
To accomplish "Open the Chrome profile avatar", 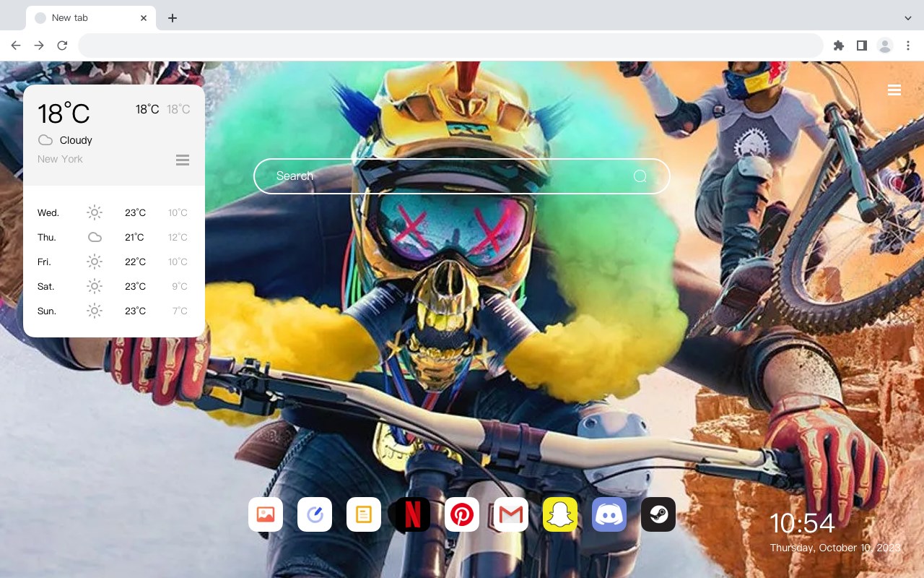I will [x=884, y=46].
